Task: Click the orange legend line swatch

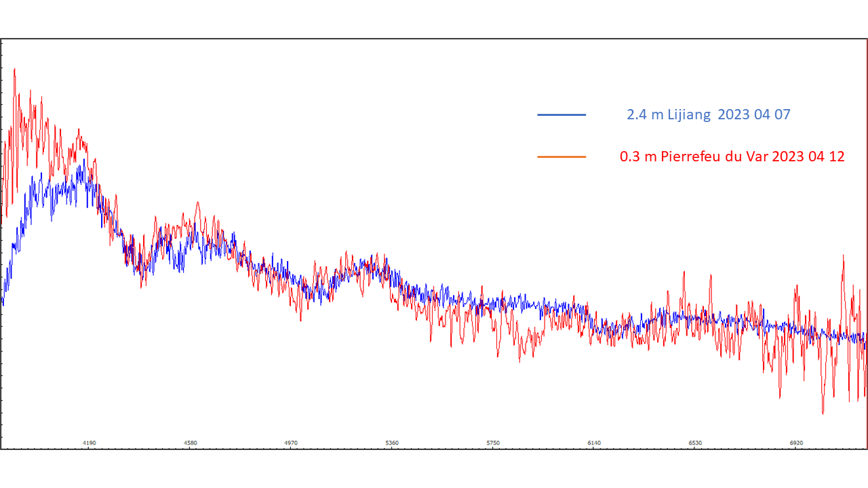Action: coord(561,157)
